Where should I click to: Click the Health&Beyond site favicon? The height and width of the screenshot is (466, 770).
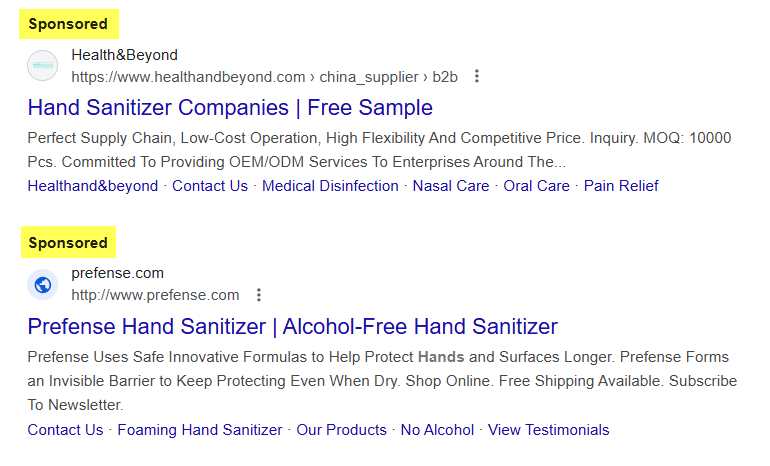click(42, 65)
